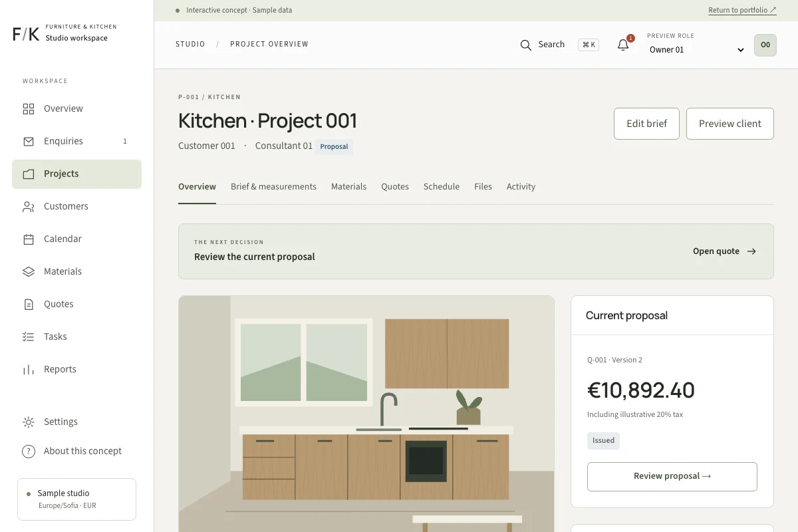The height and width of the screenshot is (532, 798).
Task: Switch to the Schedule tab
Action: tap(442, 187)
